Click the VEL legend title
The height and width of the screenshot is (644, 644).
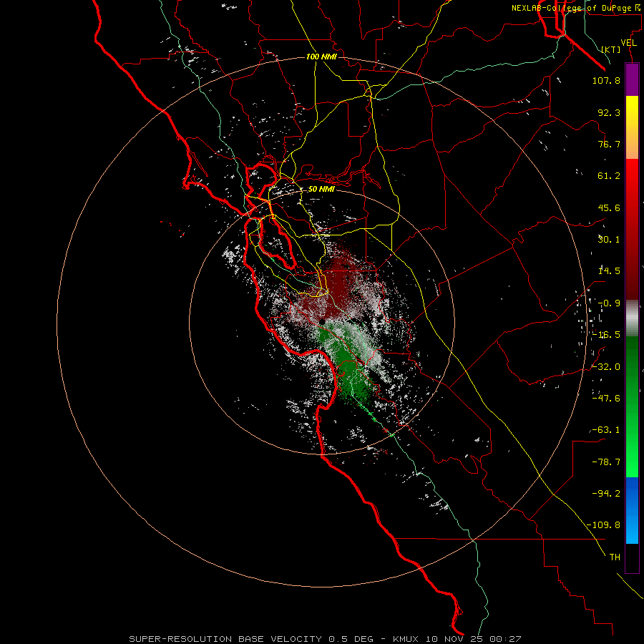(x=628, y=43)
